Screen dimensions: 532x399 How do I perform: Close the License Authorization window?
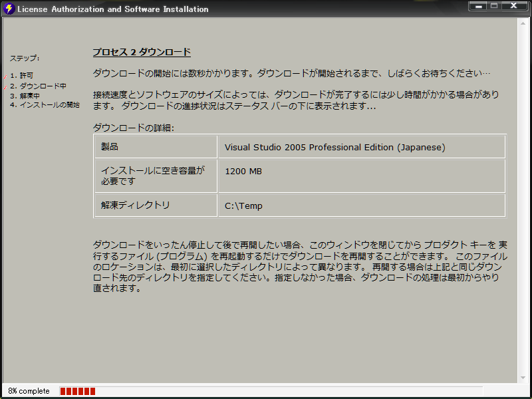click(x=515, y=6)
